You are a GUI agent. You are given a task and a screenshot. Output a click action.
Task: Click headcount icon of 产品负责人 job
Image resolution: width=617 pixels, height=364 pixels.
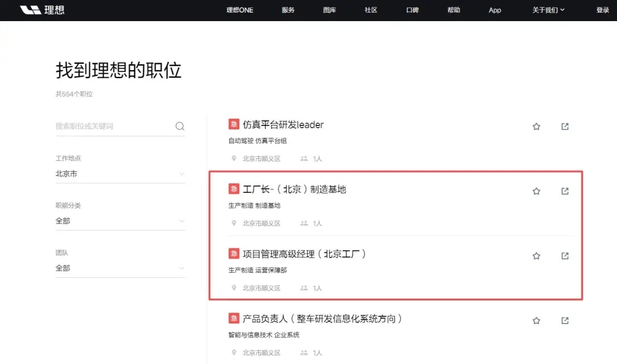pyautogui.click(x=304, y=353)
